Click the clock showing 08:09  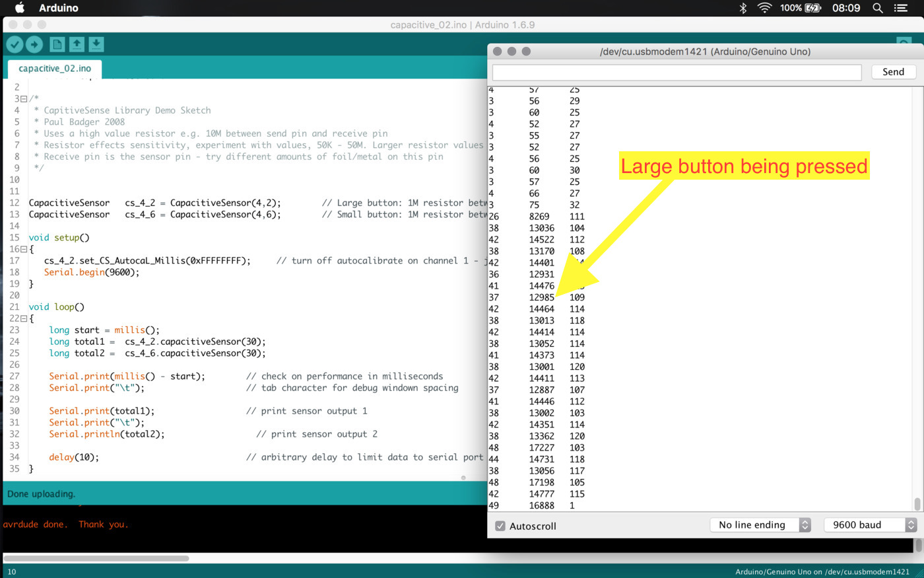846,8
